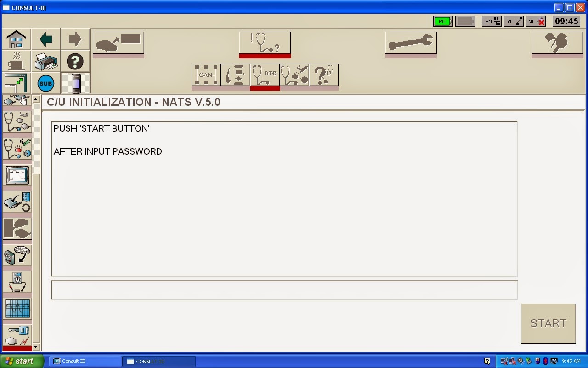Screen dimensions: 588x368
Task: Go to the Home screen icon
Action: coord(16,39)
